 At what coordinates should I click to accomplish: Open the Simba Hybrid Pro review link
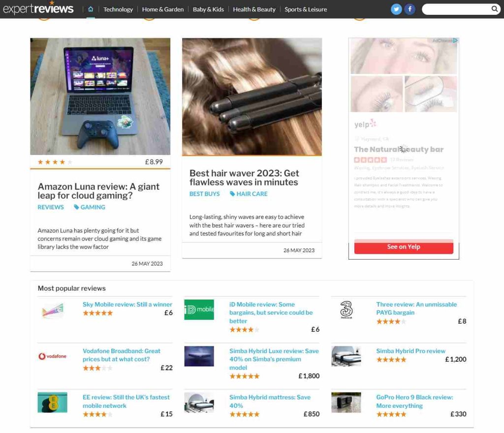pyautogui.click(x=411, y=351)
